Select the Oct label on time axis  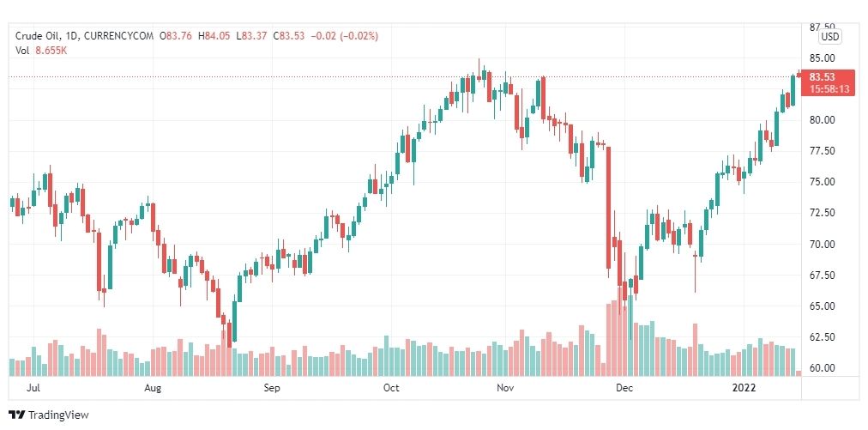[x=391, y=388]
